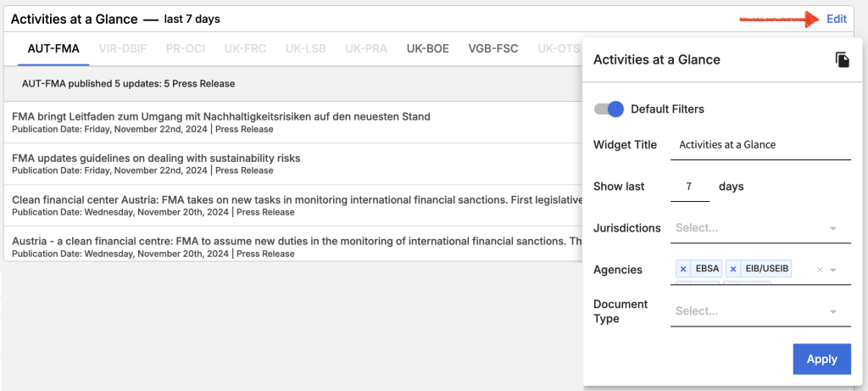Open the VGB-FSC tab
The width and height of the screenshot is (868, 391).
tap(492, 48)
